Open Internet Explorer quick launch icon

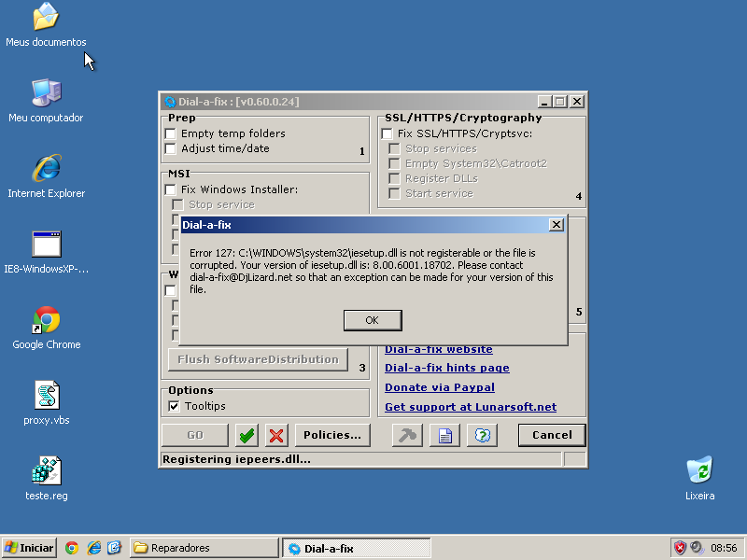tap(93, 548)
